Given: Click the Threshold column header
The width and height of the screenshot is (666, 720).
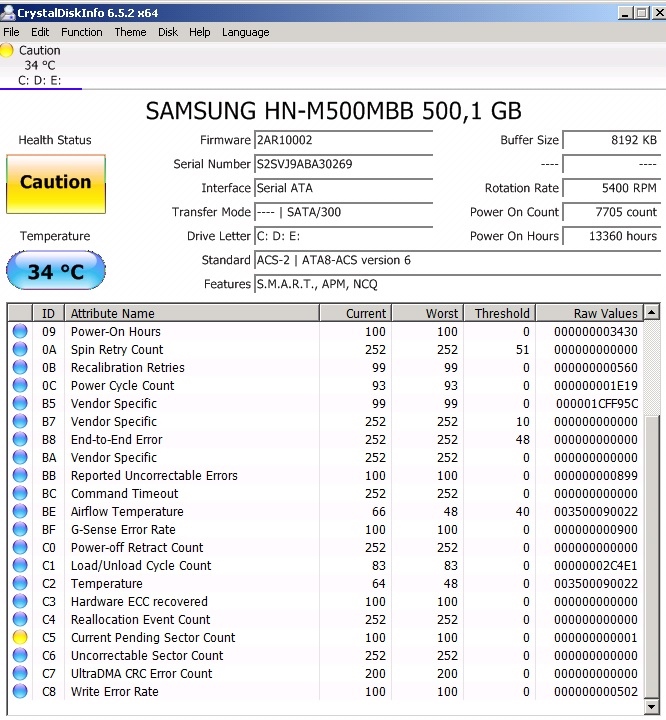Looking at the screenshot, I should (500, 313).
